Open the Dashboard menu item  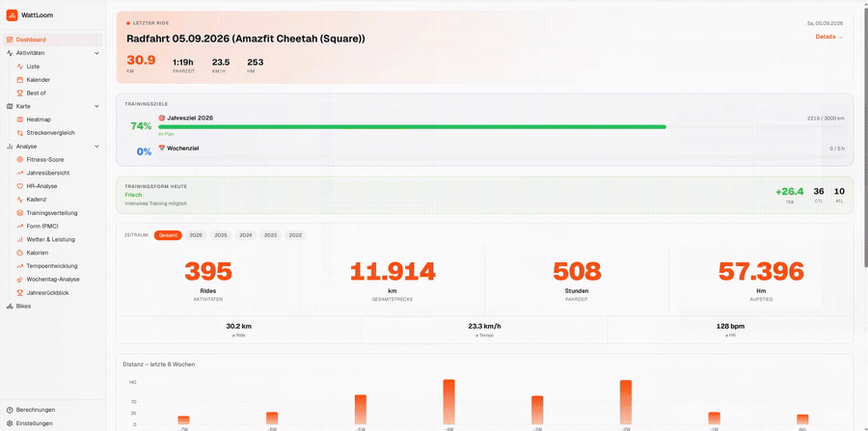pyautogui.click(x=53, y=40)
